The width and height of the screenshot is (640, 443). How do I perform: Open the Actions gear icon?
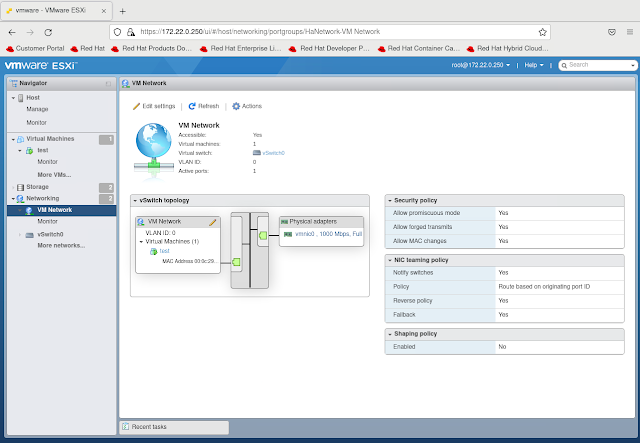(x=236, y=106)
